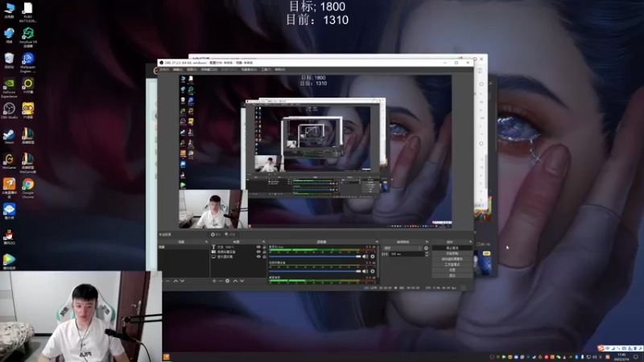The image size is (644, 362).
Task: Toggle lock on the 文本 text source
Action: pyautogui.click(x=265, y=247)
